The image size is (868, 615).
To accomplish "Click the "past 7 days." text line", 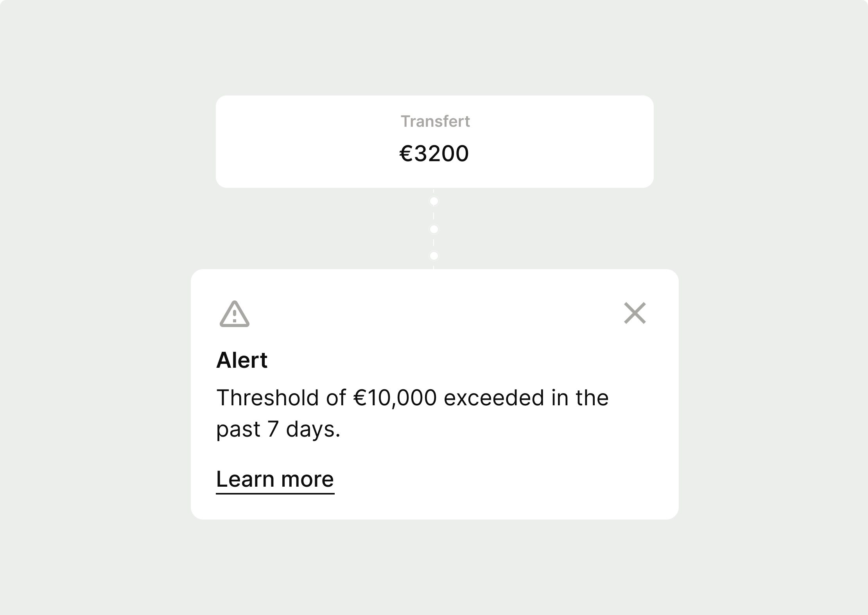I will [x=278, y=430].
